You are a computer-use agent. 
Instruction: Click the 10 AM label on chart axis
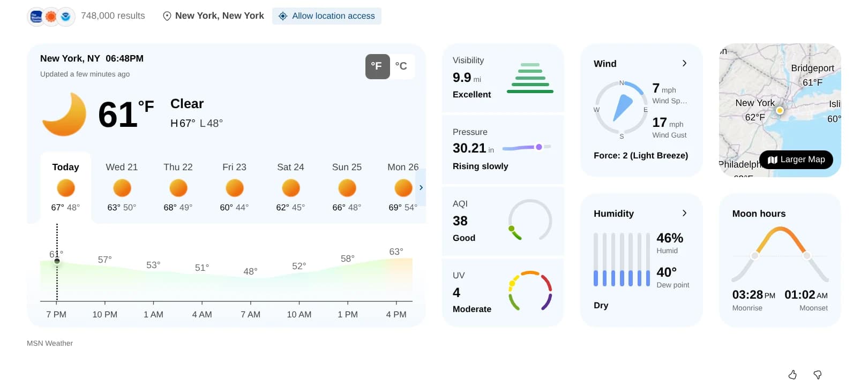(x=299, y=315)
